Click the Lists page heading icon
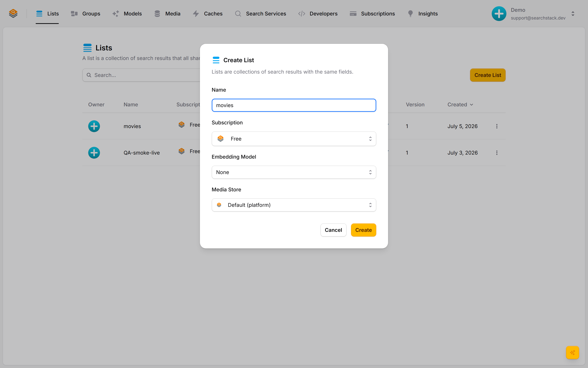This screenshot has width=588, height=368. tap(87, 48)
